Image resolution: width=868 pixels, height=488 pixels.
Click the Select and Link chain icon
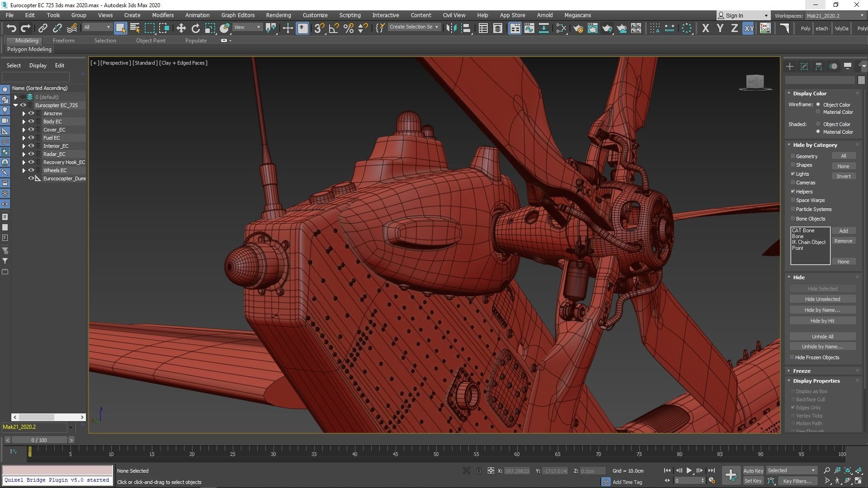coord(42,28)
